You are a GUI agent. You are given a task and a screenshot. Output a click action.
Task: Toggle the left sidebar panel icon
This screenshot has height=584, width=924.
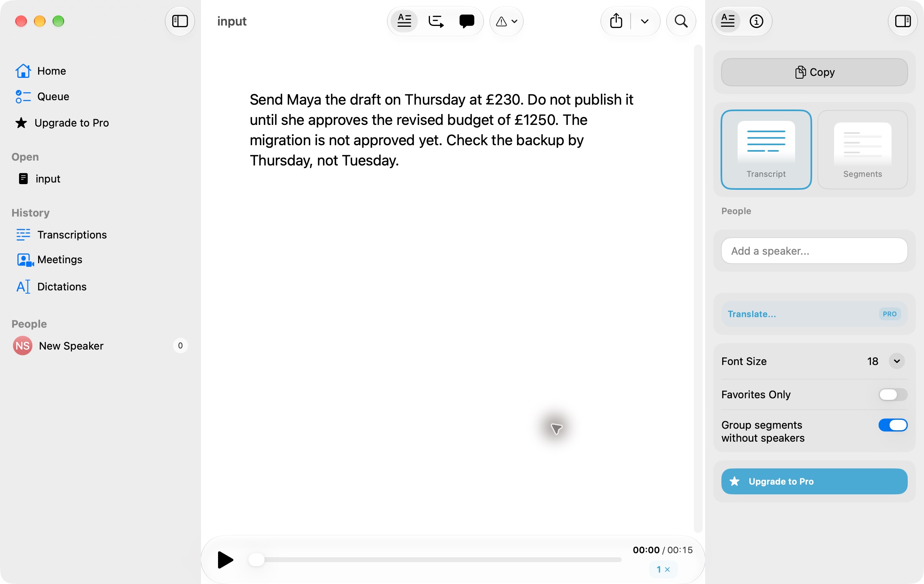coord(180,21)
